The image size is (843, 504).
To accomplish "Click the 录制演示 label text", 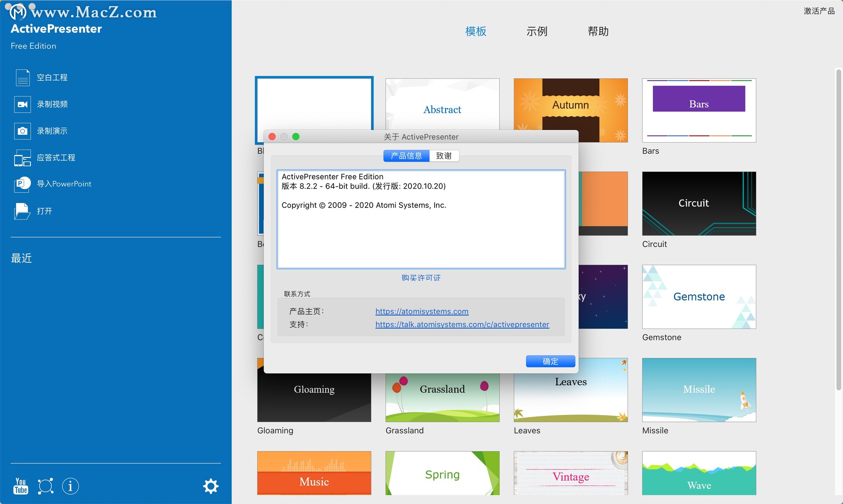I will (x=52, y=131).
